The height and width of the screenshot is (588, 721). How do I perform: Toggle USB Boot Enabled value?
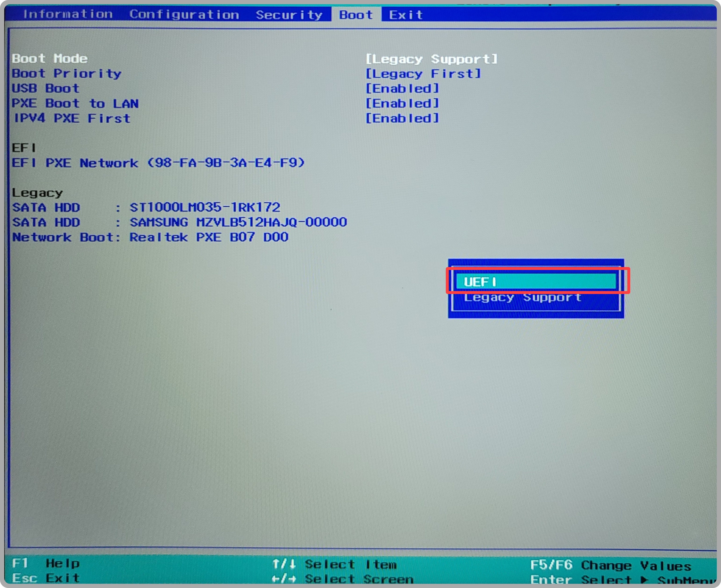pyautogui.click(x=402, y=89)
